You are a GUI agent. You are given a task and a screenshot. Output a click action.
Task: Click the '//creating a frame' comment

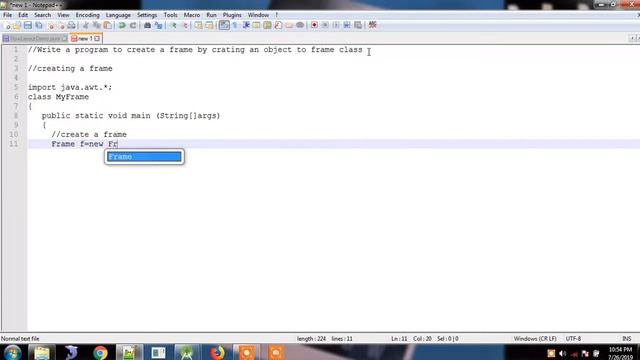[x=70, y=69]
